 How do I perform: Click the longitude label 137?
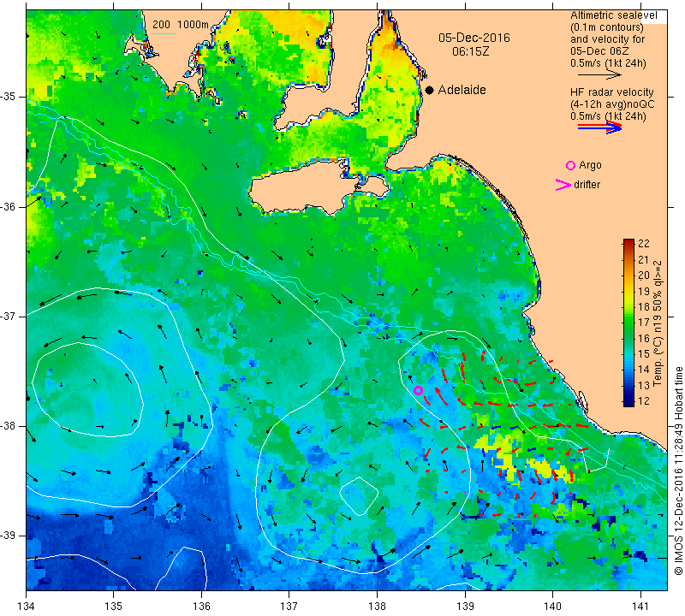(x=289, y=607)
